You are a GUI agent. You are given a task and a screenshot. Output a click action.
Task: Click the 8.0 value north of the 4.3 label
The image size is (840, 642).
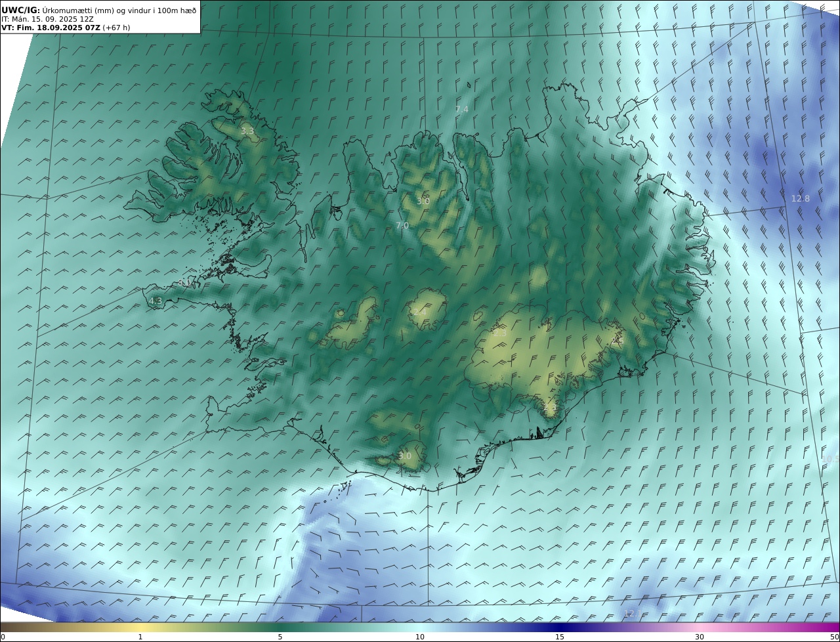[185, 282]
